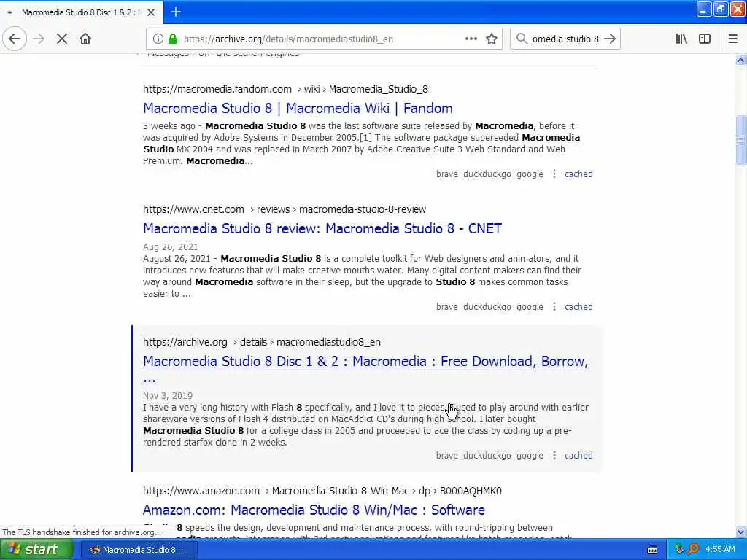
Task: Click the forward navigation arrow
Action: 39,39
